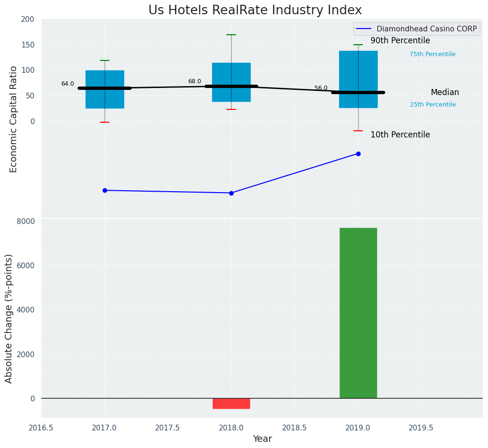Screen dimensions: 488x448
Task: Click the chart title Us Hotels RealRate Industry Index
Action: coord(255,10)
